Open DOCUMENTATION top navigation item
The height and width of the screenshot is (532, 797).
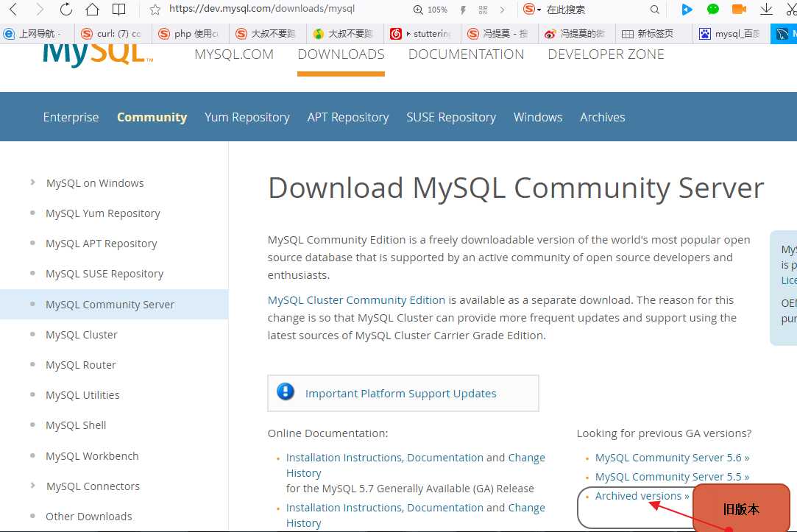(x=466, y=54)
